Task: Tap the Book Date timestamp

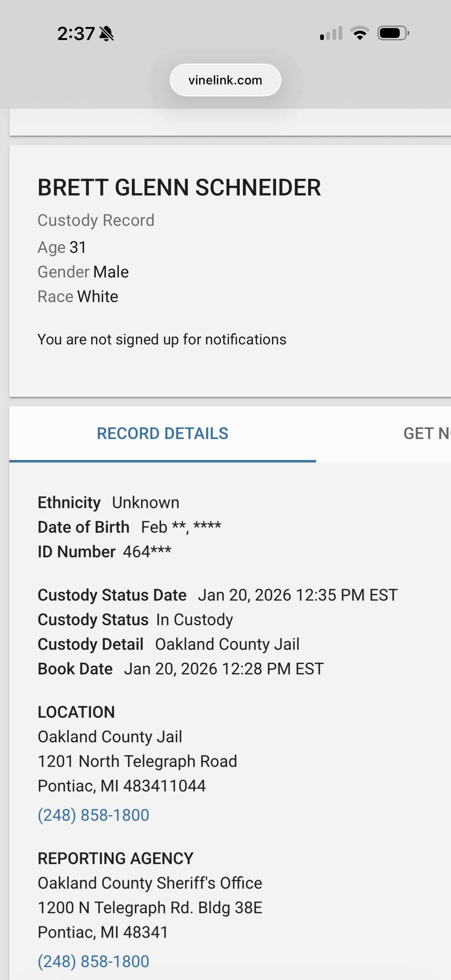Action: pos(223,669)
